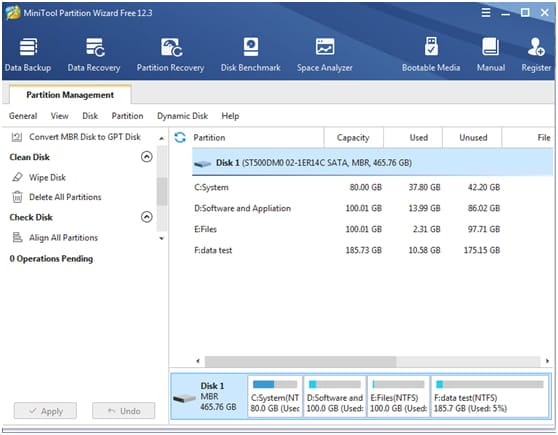Select the D:Software and Appliation row
This screenshot has width=558, height=435.
[372, 208]
